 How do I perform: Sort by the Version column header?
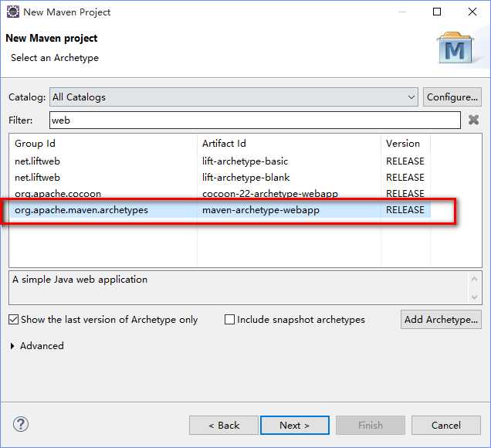click(x=406, y=144)
